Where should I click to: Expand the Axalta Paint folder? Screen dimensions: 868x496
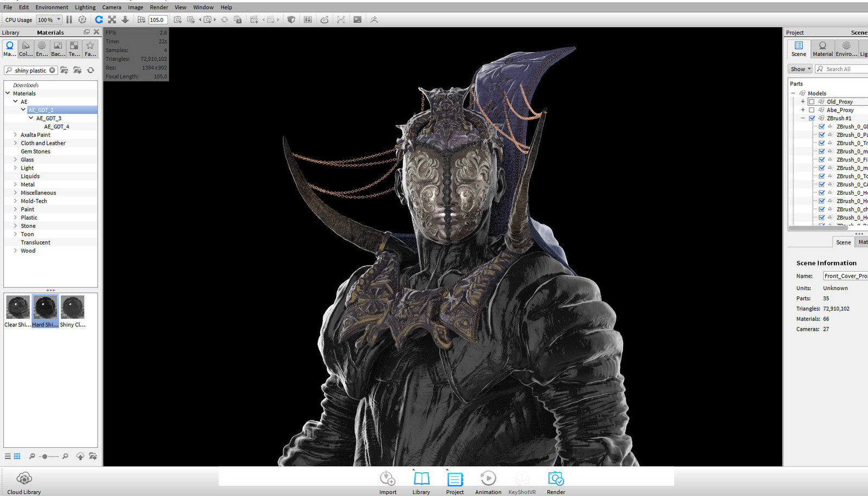pos(15,134)
